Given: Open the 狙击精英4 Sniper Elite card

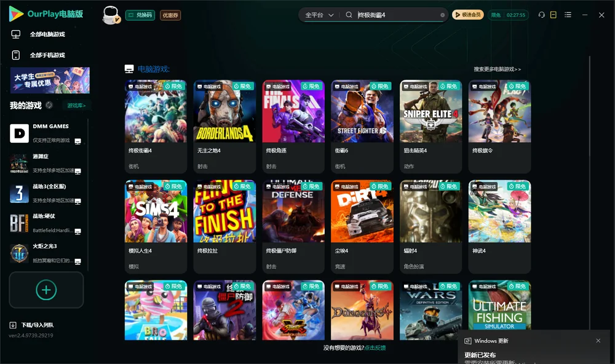Looking at the screenshot, I should (x=431, y=126).
